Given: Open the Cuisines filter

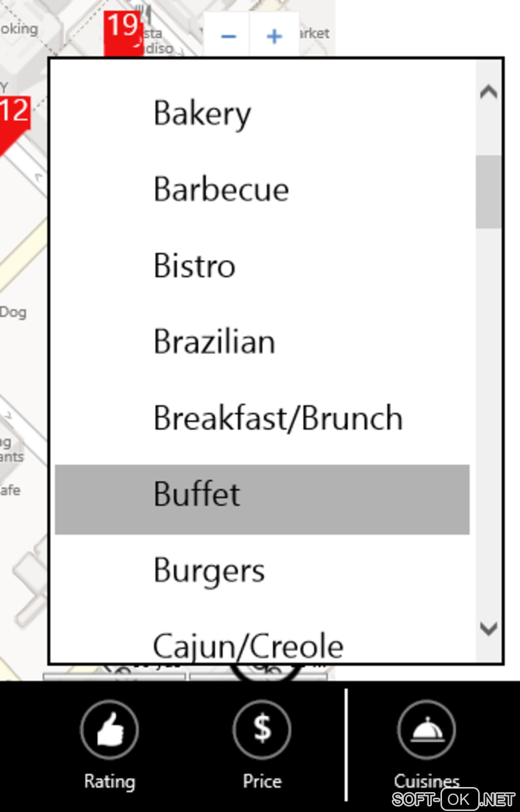Looking at the screenshot, I should 427,729.
